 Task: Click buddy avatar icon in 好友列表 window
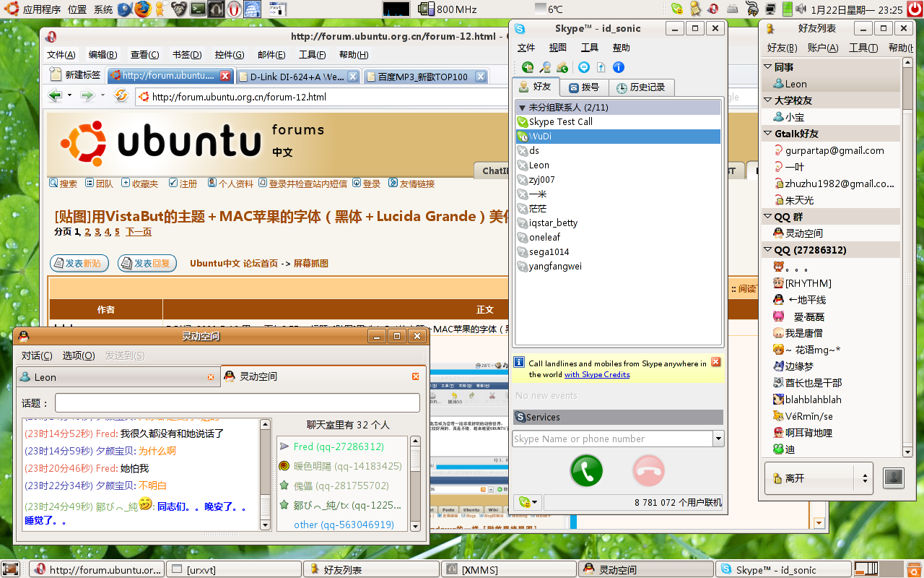point(894,478)
